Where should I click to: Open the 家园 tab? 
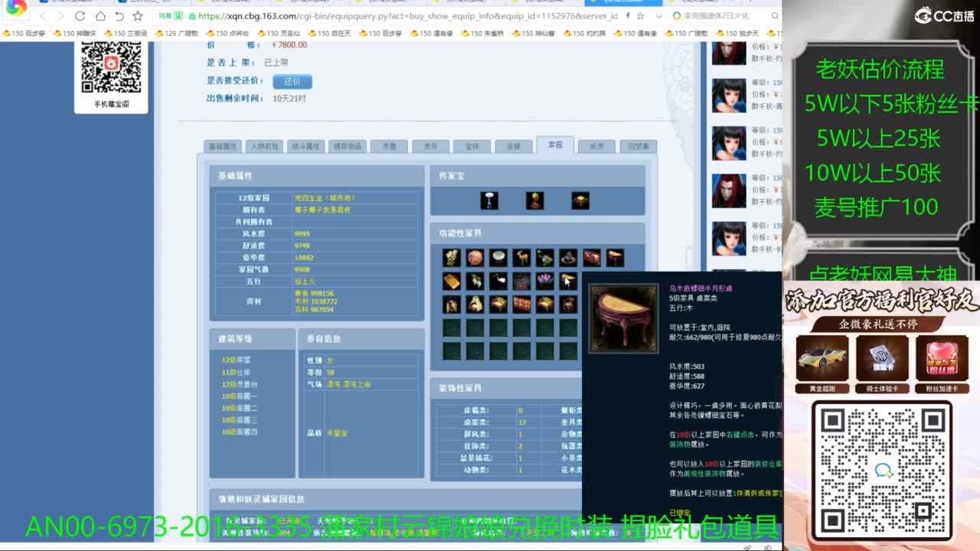tap(554, 145)
